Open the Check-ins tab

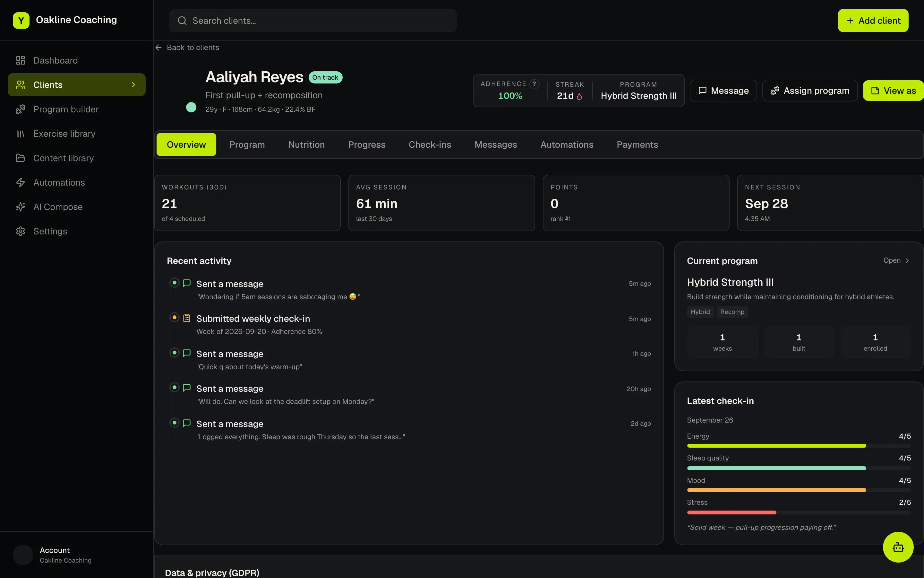(430, 144)
